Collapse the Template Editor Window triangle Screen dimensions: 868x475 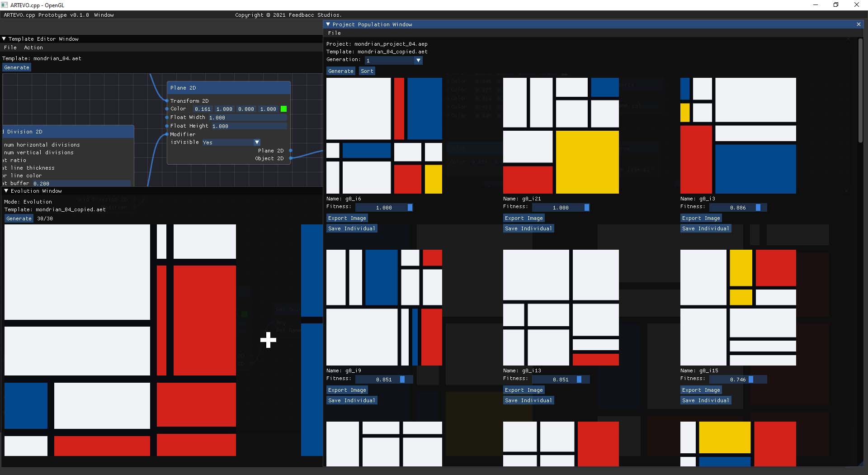tap(4, 39)
